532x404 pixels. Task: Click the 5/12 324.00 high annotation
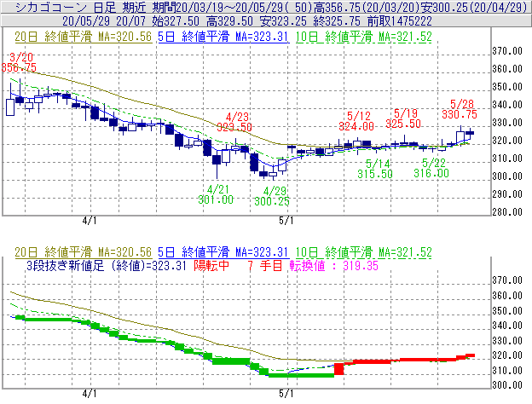356,121
